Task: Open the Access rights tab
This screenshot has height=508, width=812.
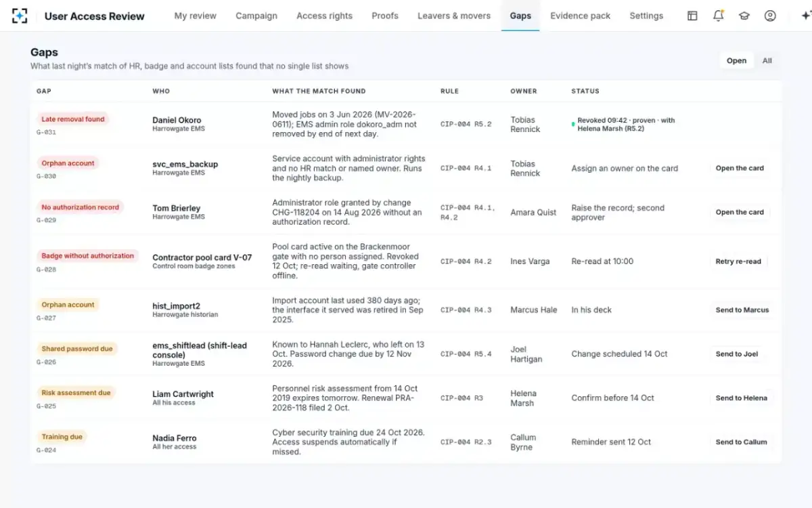Action: [325, 16]
